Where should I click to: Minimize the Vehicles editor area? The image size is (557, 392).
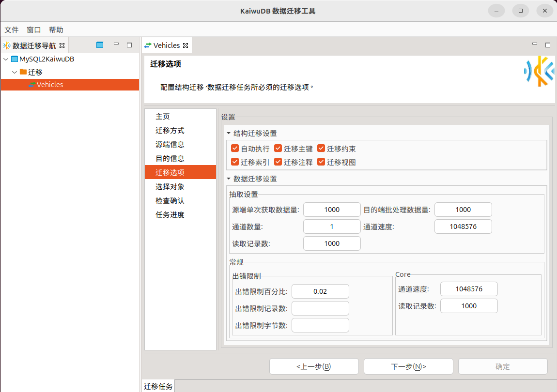(535, 44)
